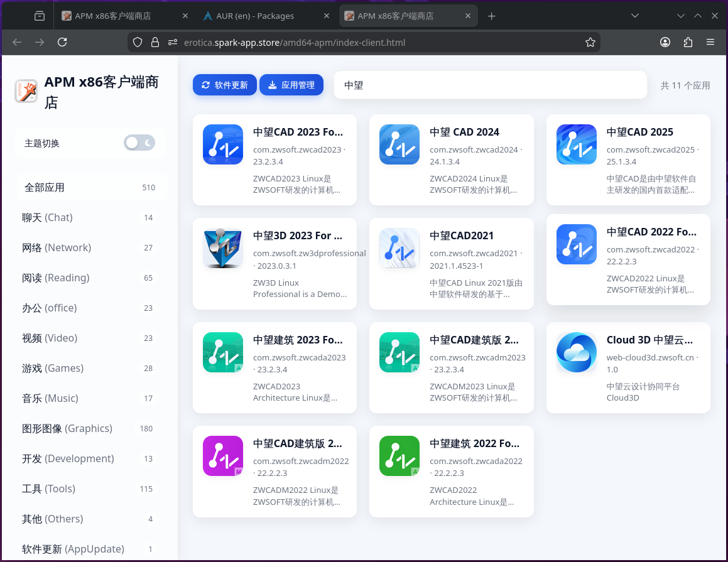Image resolution: width=728 pixels, height=562 pixels.
Task: Click the green 中望建筑 2022 icon
Action: click(399, 456)
